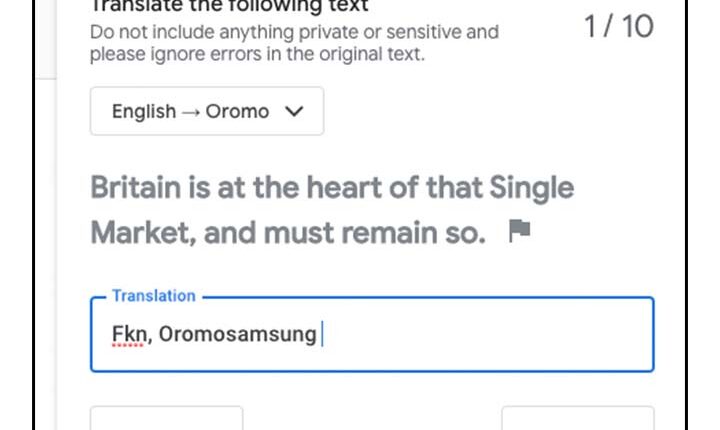Click the partially visible bottom-right button
Screen dimensions: 720x430
click(x=578, y=418)
